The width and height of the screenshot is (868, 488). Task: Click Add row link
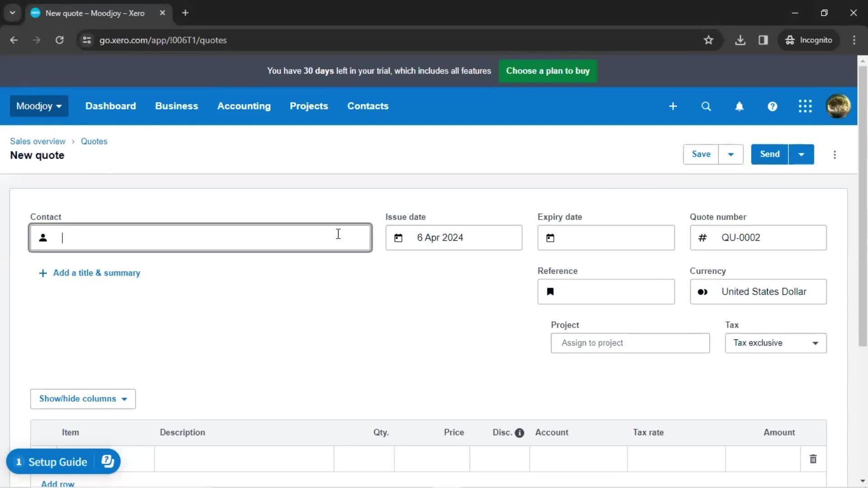click(57, 483)
